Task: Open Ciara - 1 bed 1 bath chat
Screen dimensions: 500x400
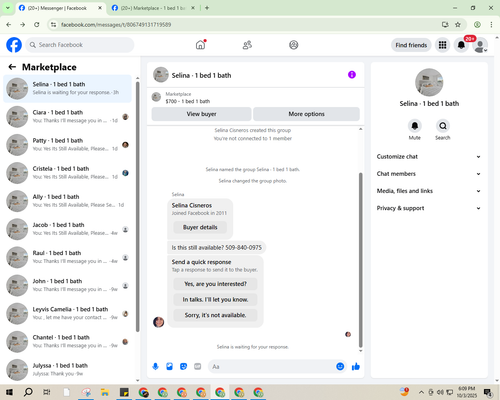Action: [x=67, y=117]
